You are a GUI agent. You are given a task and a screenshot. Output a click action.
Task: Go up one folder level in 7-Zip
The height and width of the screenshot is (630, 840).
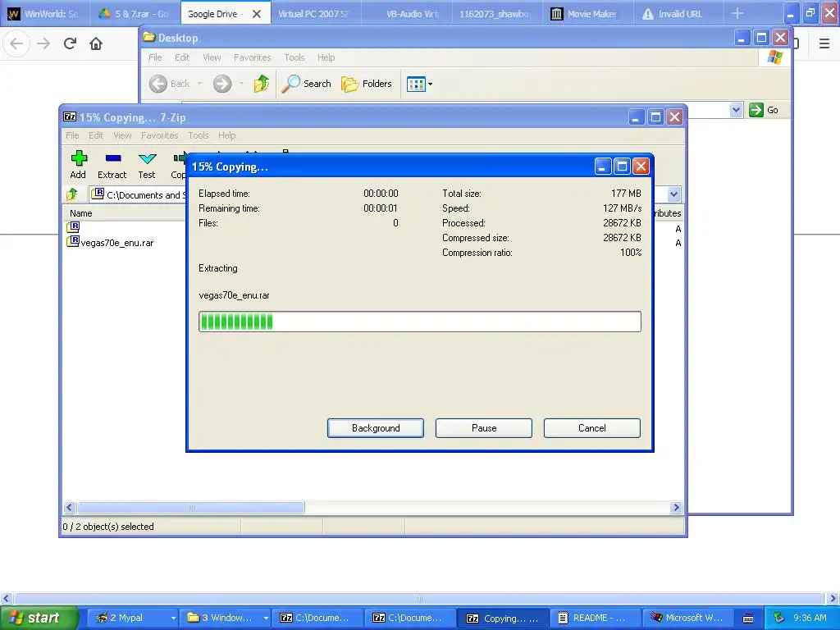[x=72, y=194]
